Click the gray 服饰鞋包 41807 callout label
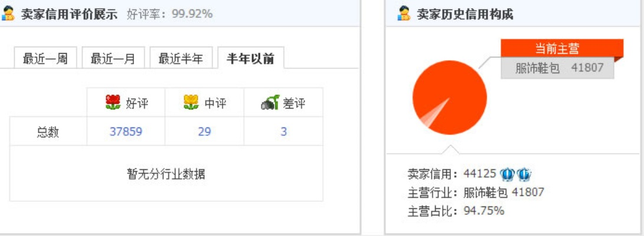Screen dimensions: 644x236 [558, 68]
